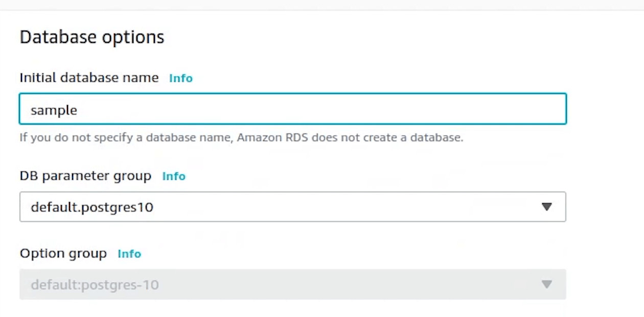Image resolution: width=644 pixels, height=317 pixels.
Task: Open Info link for Initial database name
Action: pos(181,78)
